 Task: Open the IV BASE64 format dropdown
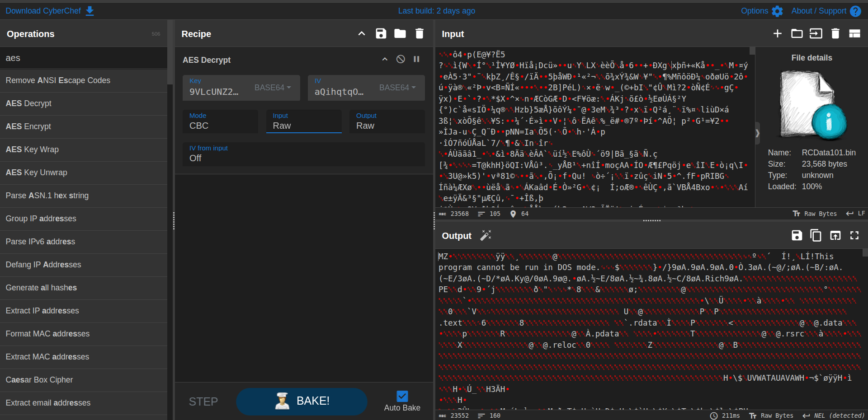pyautogui.click(x=398, y=88)
